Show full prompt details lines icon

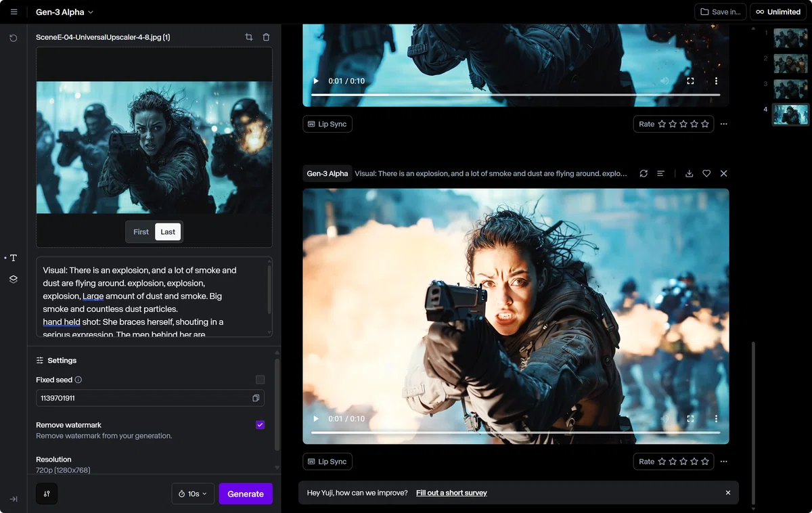click(x=661, y=173)
